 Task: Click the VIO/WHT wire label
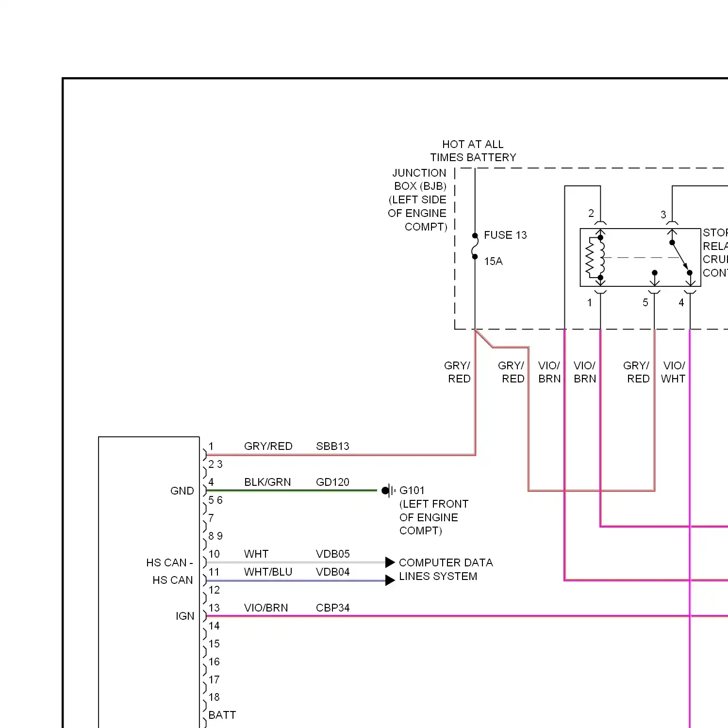(x=674, y=372)
